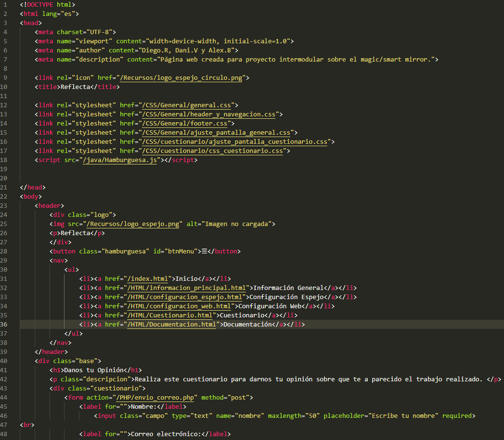Click the /HTML/Cuestionario.html href path

(x=170, y=316)
